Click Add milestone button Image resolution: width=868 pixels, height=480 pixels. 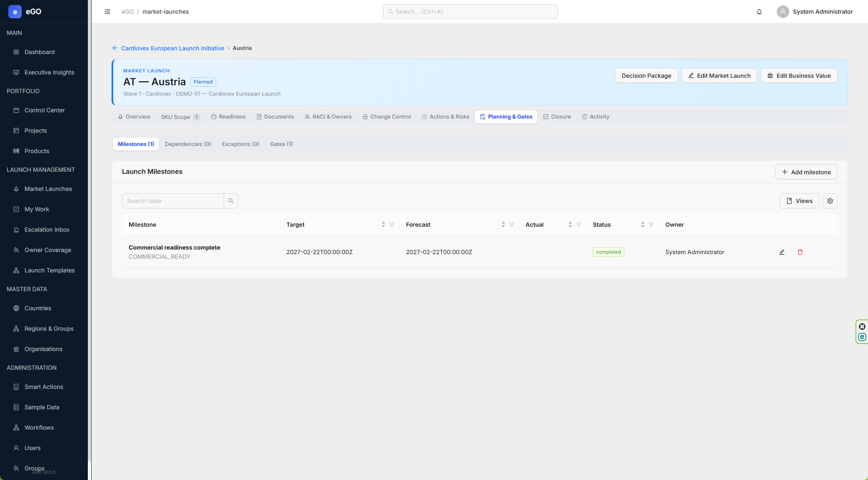click(x=806, y=172)
